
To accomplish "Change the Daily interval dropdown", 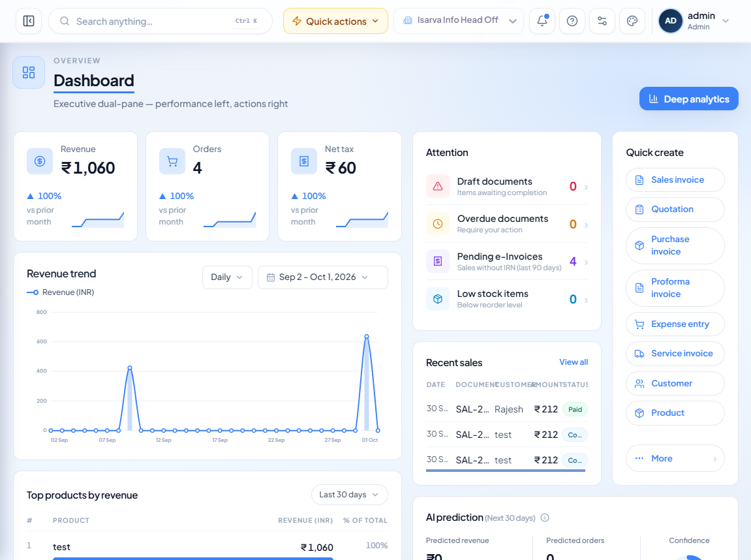I will (x=227, y=277).
